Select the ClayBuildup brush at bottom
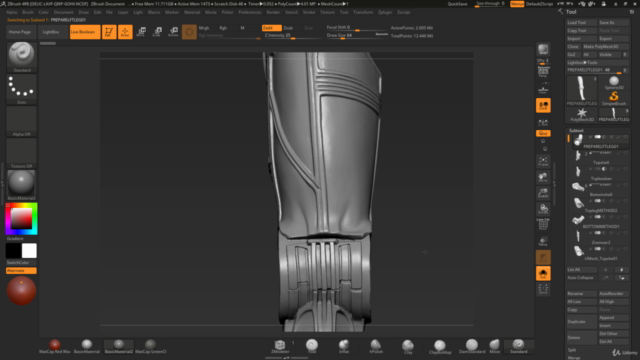The width and height of the screenshot is (640, 360). (x=440, y=347)
